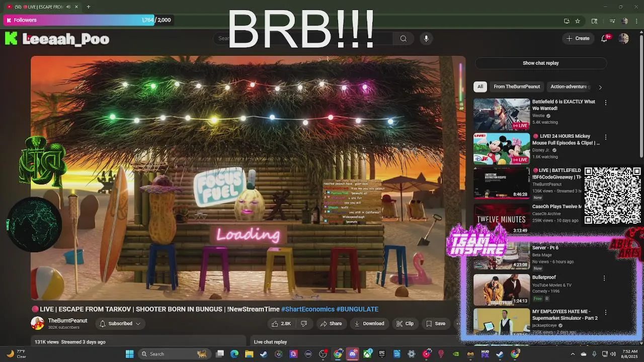Open File Explorer from the taskbar
This screenshot has height=362, width=644.
click(249, 354)
